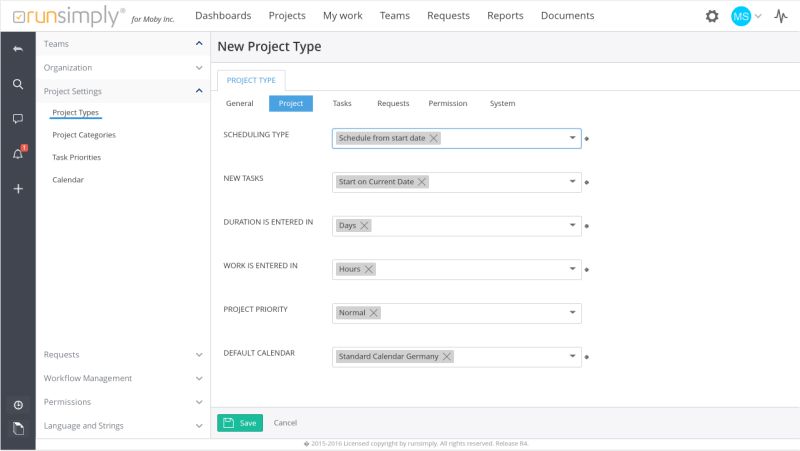The image size is (800, 451).
Task: Click inside the Project Priority field
Action: tap(457, 313)
